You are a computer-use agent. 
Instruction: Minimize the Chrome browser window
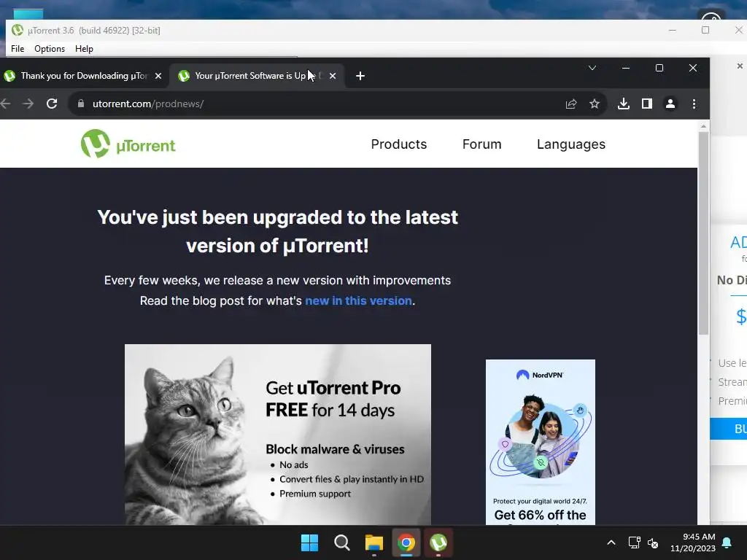point(626,68)
